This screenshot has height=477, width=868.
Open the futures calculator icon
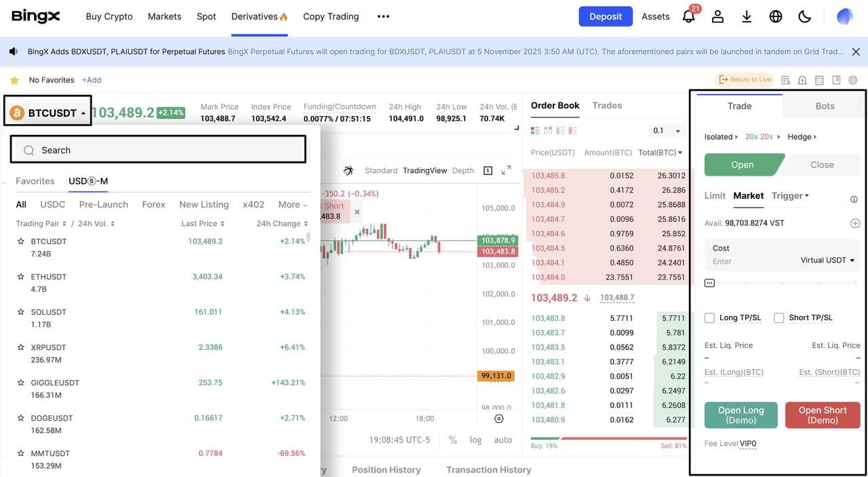(819, 80)
